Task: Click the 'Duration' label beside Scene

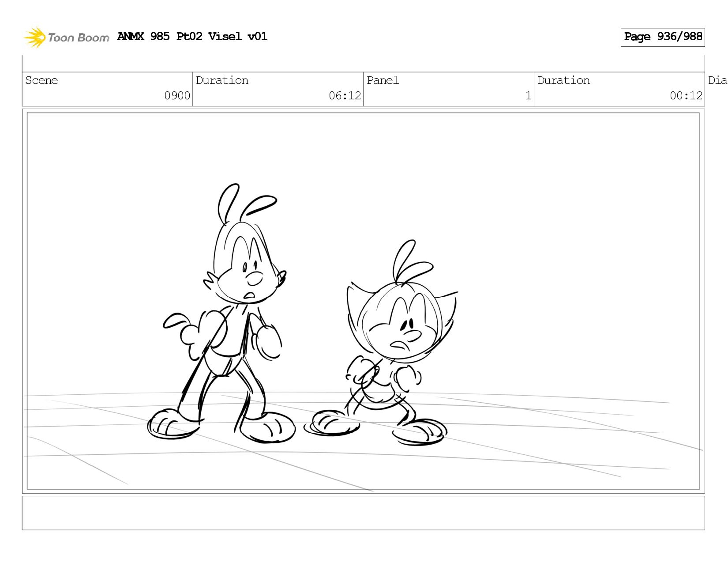Action: tap(222, 80)
